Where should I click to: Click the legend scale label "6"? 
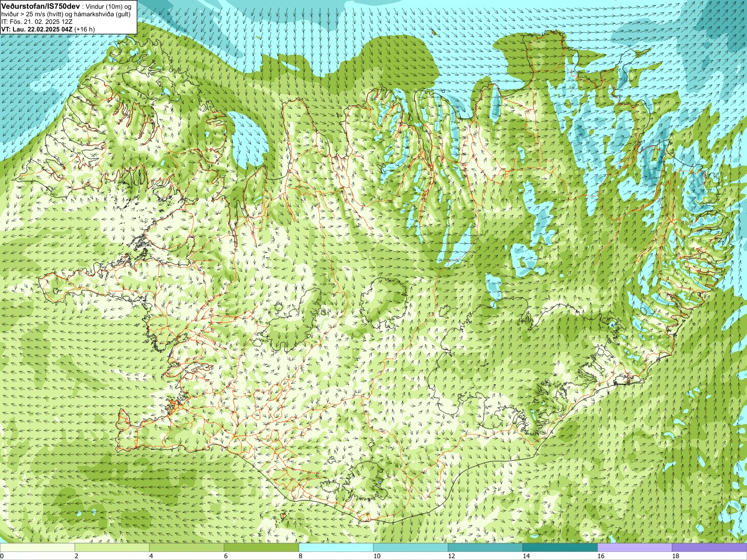(226, 556)
